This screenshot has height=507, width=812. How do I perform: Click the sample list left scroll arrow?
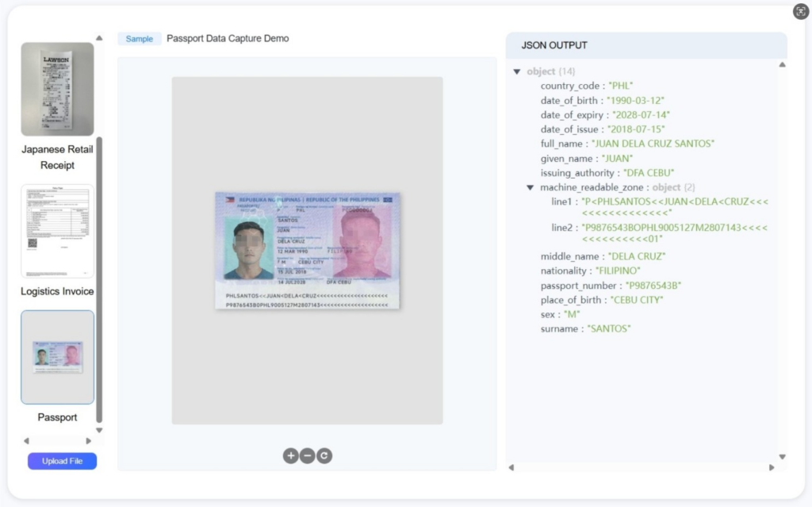pyautogui.click(x=26, y=441)
